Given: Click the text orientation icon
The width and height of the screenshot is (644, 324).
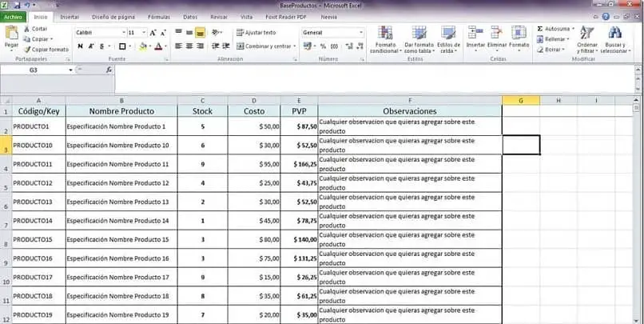Looking at the screenshot, I should (x=216, y=33).
